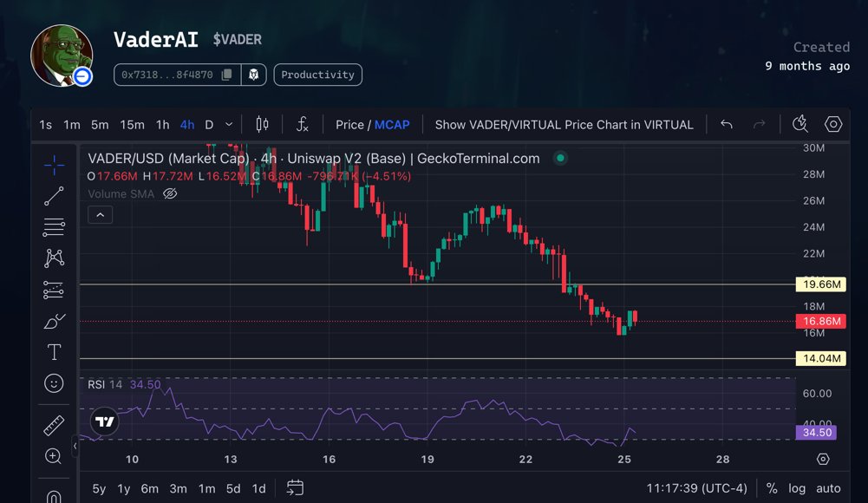Image resolution: width=868 pixels, height=503 pixels.
Task: Open the Fibonacci retracement tool
Action: 54,227
